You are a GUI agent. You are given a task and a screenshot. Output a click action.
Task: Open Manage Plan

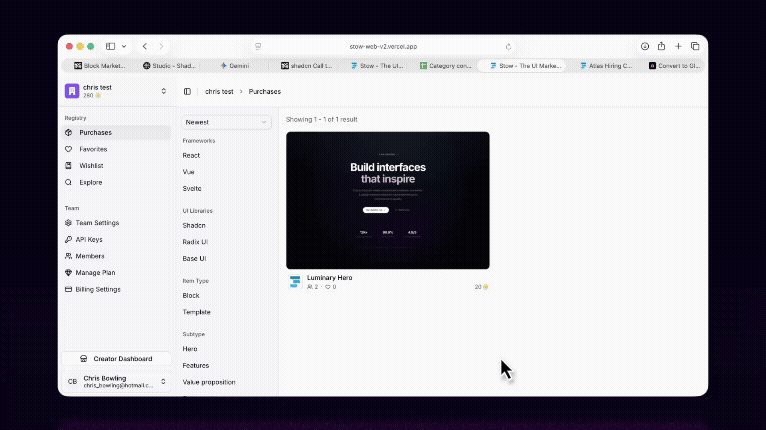(x=117, y=273)
